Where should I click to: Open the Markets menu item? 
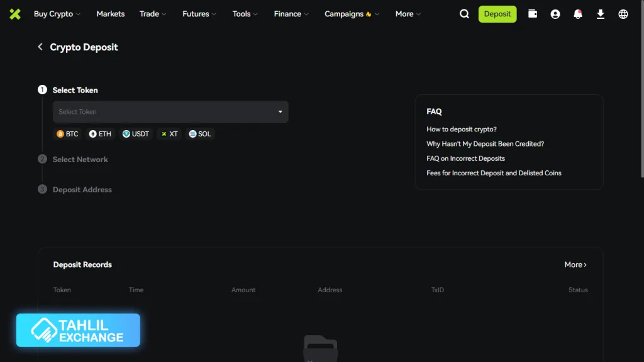[x=111, y=14]
